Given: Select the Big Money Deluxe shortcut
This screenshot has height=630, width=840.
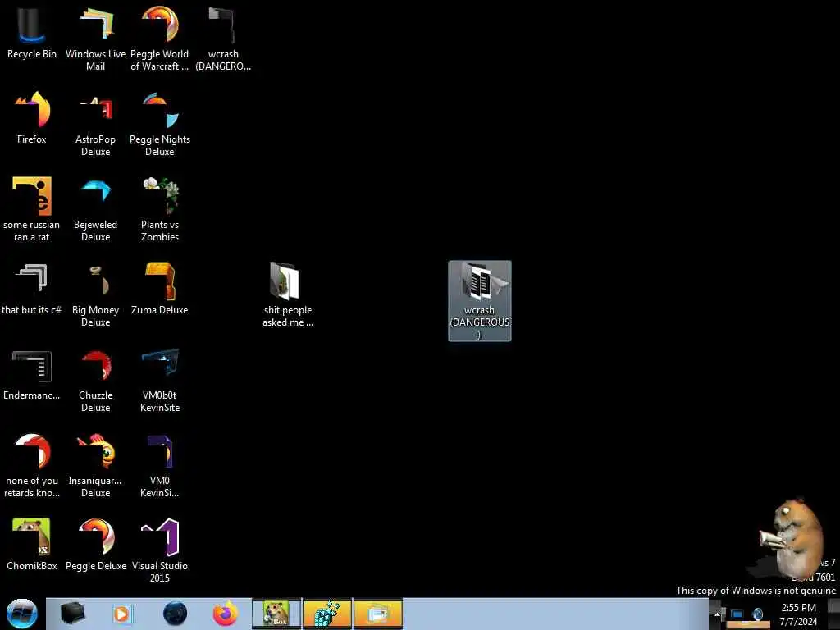Looking at the screenshot, I should (95, 294).
